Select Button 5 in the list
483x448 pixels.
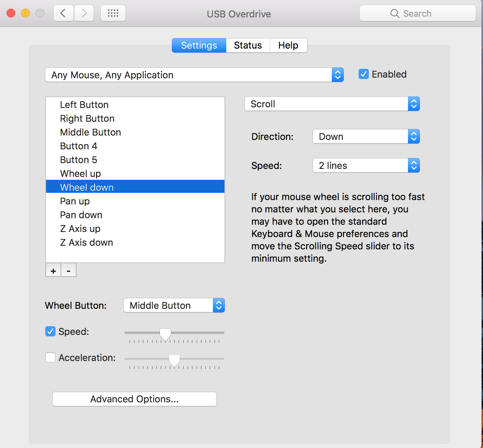pos(135,160)
